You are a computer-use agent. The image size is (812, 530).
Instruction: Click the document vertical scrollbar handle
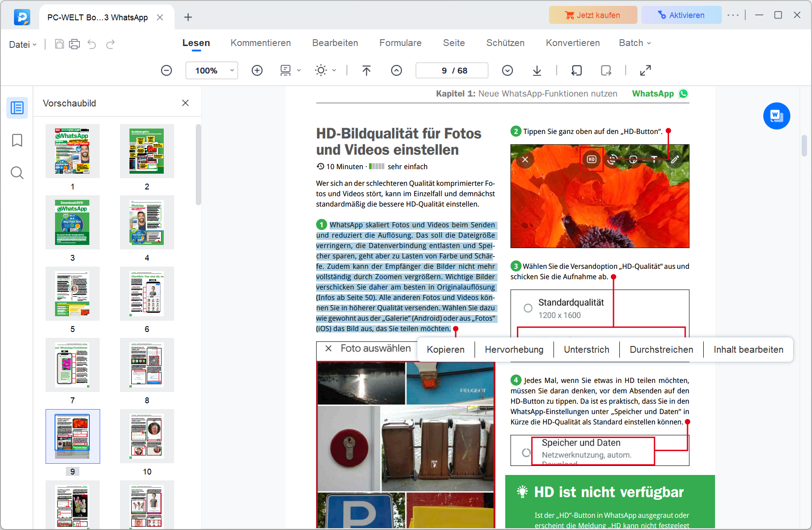[x=804, y=146]
